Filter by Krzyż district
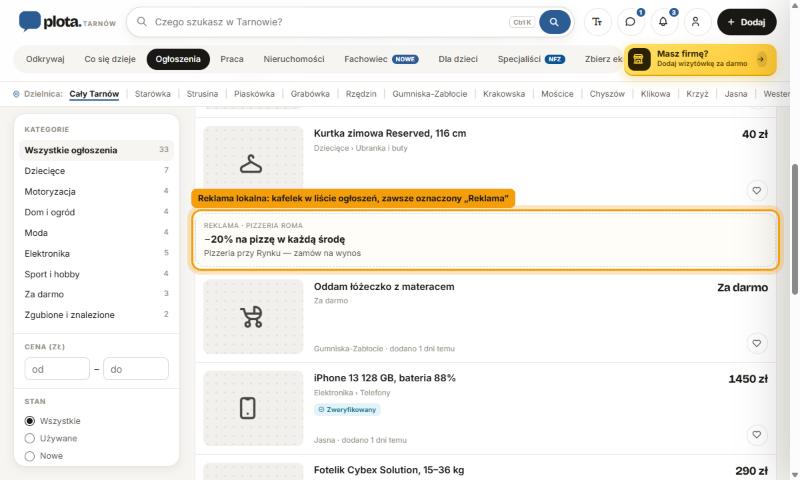Screen dimensions: 800x480 click(x=697, y=94)
